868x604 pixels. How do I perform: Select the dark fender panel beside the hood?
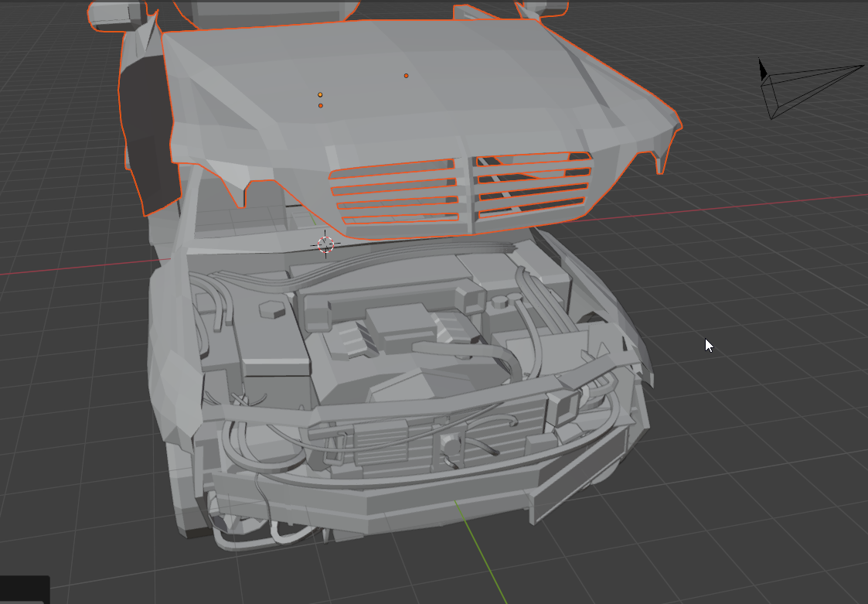[x=147, y=131]
